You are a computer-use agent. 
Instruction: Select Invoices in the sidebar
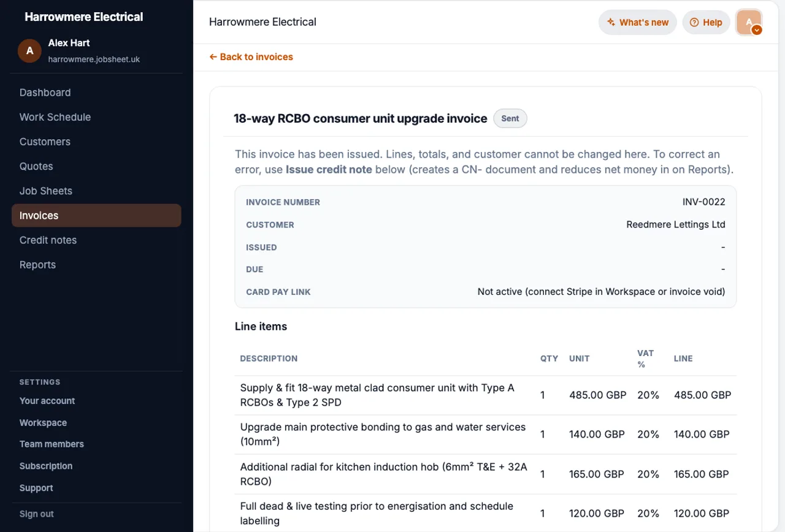[x=96, y=216]
